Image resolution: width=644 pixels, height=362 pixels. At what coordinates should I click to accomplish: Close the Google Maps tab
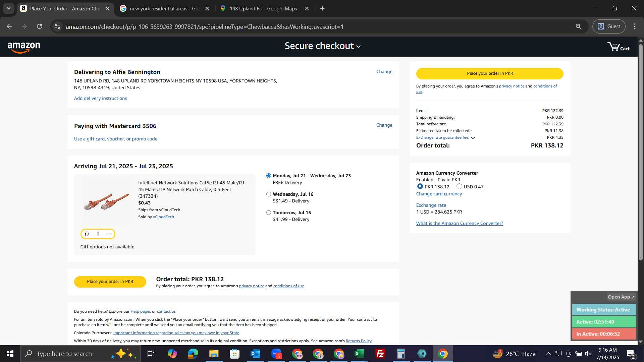(307, 8)
